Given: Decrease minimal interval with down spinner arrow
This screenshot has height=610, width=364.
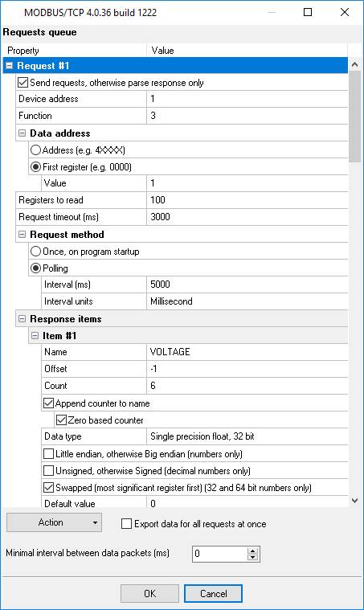Looking at the screenshot, I should (x=253, y=558).
